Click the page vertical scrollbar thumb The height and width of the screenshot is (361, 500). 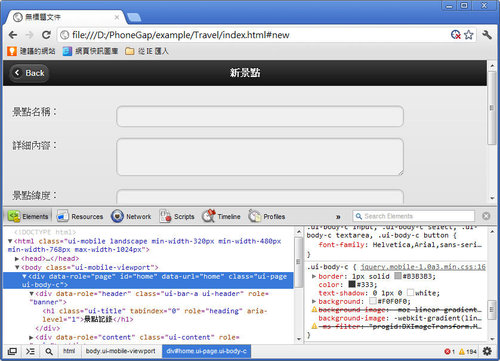click(492, 108)
